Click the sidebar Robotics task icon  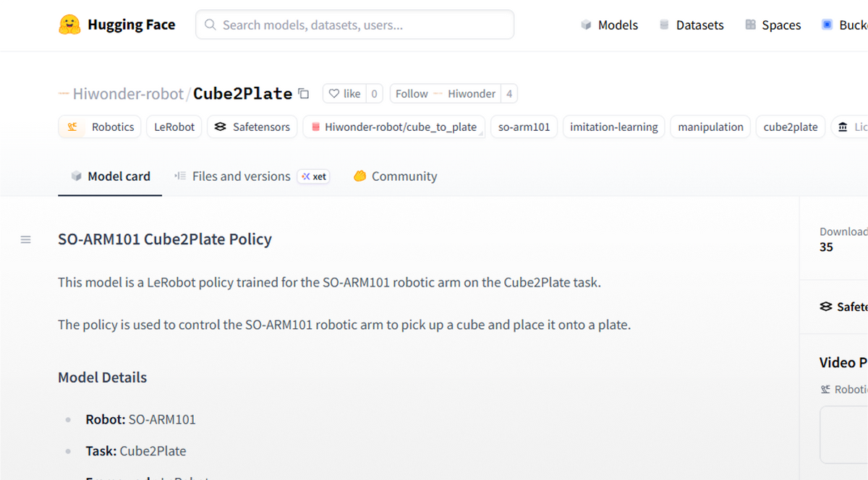tap(825, 389)
